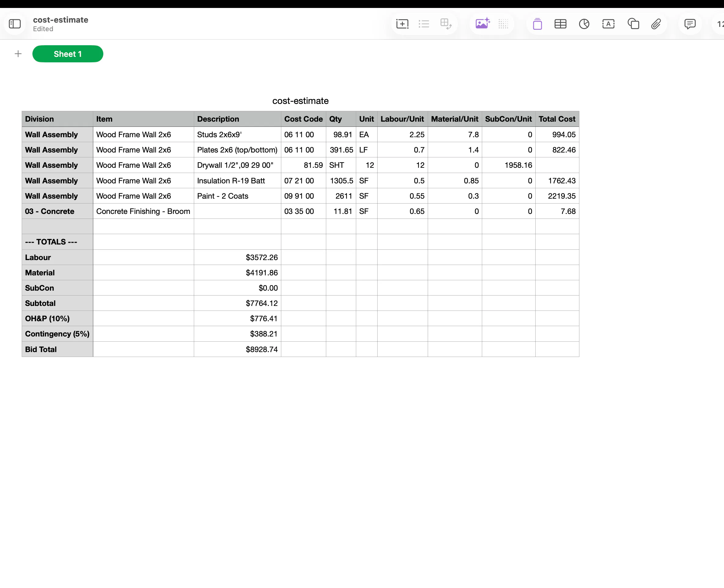Select the cost-estimate table title
Screen dimensions: 724x588
click(x=301, y=101)
